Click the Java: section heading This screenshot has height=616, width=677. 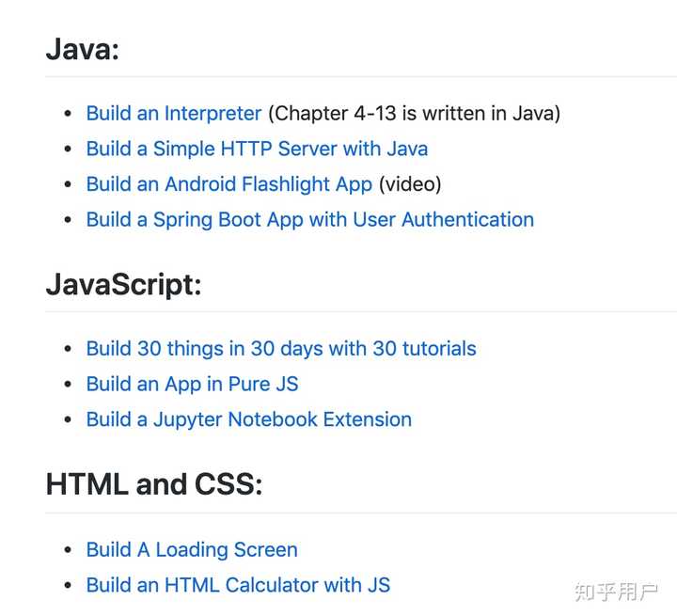pyautogui.click(x=83, y=48)
